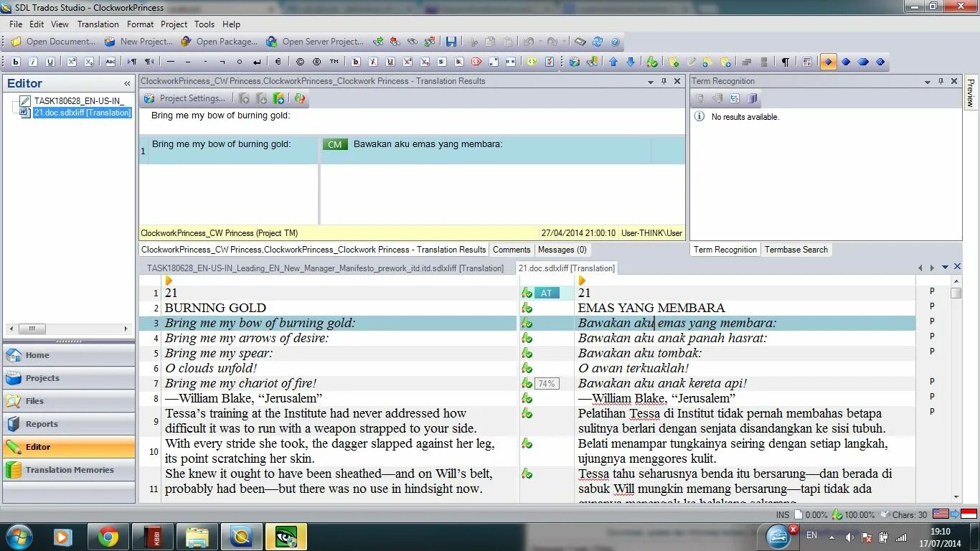Open the Tools menu
The width and height of the screenshot is (980, 551).
tap(204, 24)
